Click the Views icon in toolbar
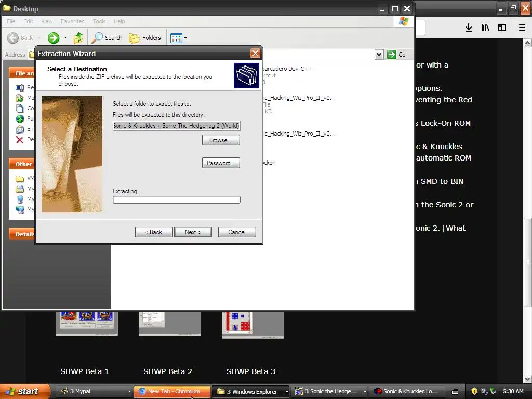 coord(177,38)
